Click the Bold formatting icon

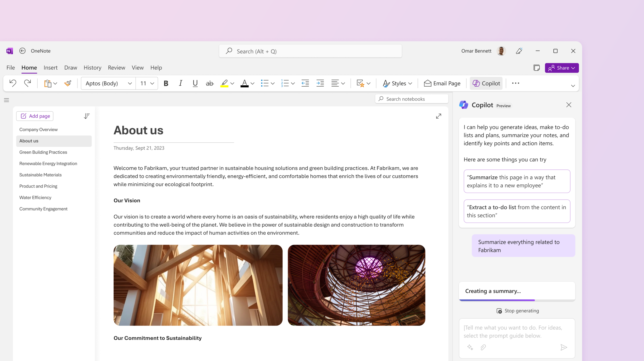[165, 83]
